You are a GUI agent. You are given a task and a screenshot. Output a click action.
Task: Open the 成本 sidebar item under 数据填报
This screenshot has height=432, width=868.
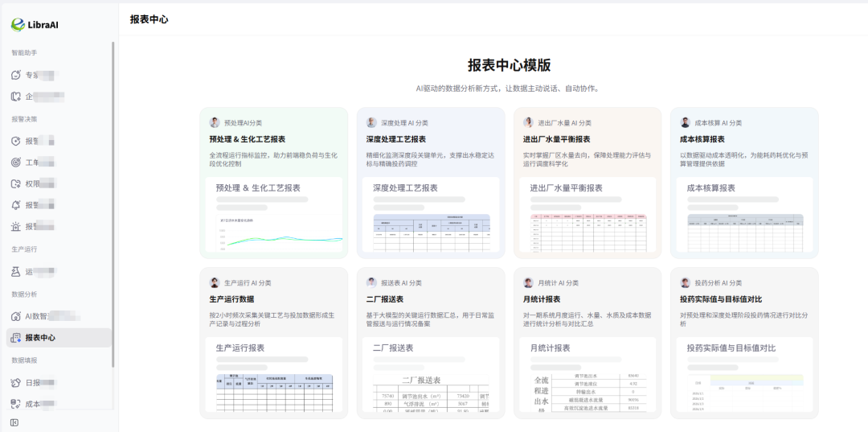coord(59,404)
